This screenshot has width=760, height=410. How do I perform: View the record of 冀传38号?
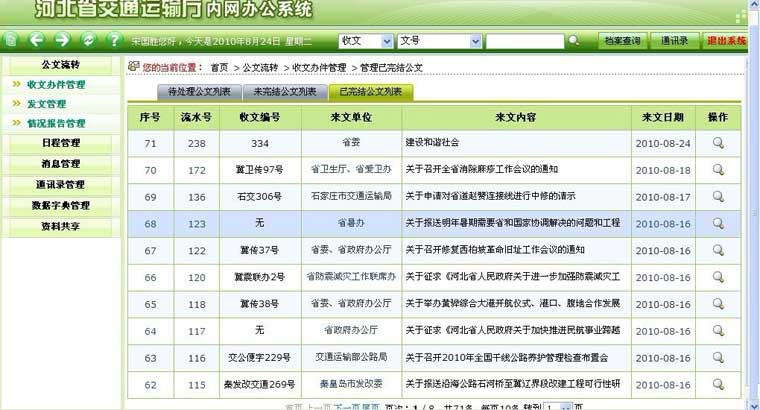(718, 304)
